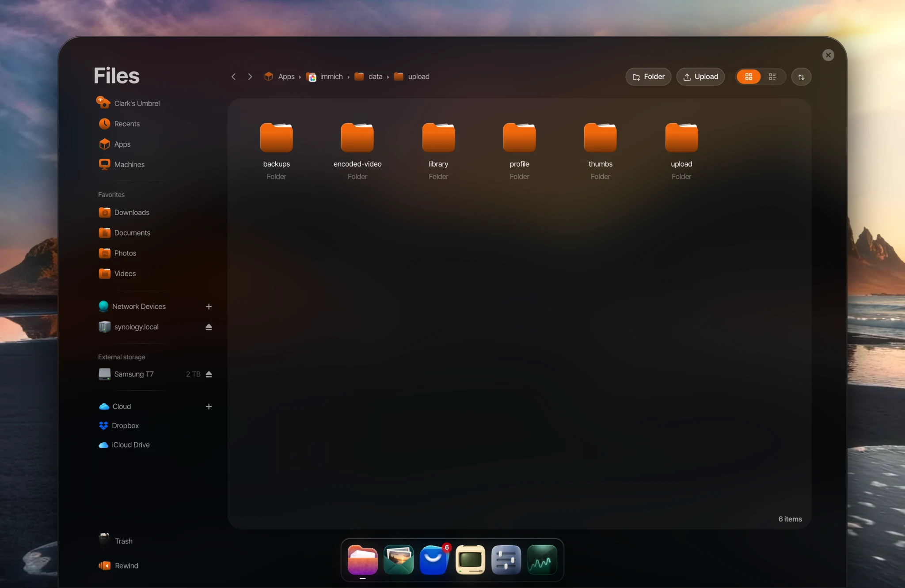Open the backups folder
This screenshot has height=588, width=905.
[276, 151]
